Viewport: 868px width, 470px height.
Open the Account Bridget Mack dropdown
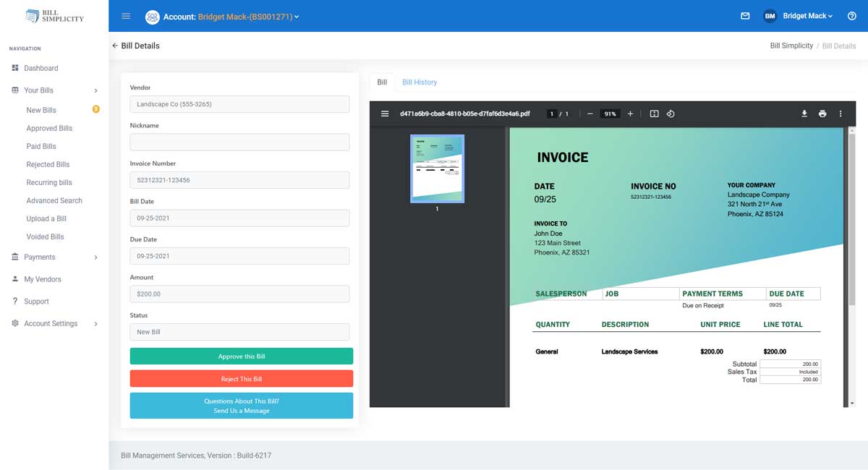pyautogui.click(x=231, y=17)
